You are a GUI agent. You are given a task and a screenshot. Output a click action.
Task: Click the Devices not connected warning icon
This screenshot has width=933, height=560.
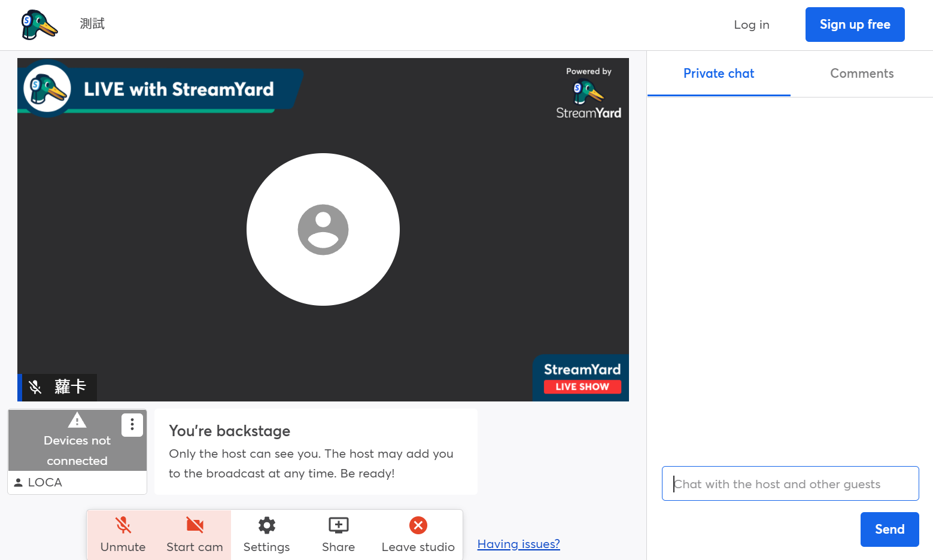(77, 420)
